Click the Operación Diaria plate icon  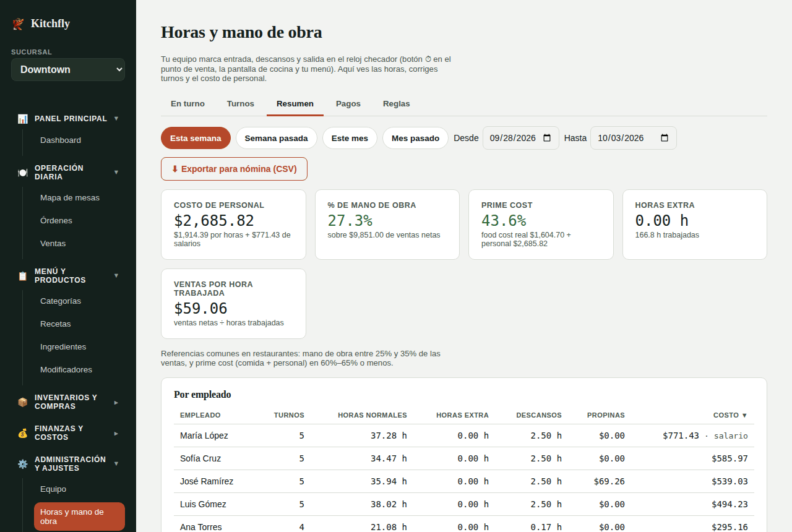[22, 173]
